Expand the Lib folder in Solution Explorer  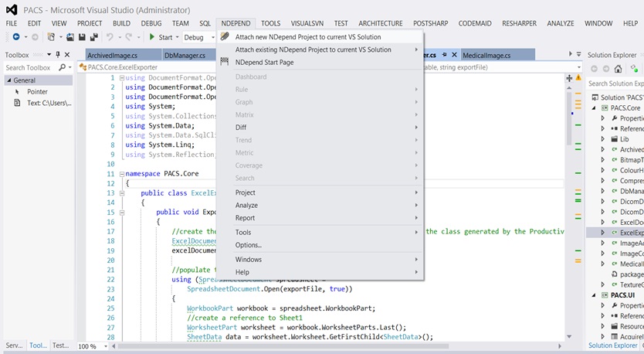coord(603,139)
